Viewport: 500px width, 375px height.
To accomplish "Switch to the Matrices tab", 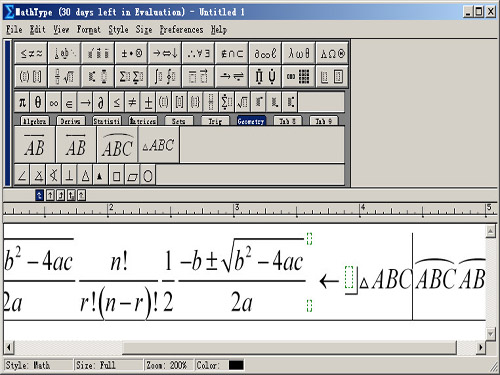I will coord(143,121).
